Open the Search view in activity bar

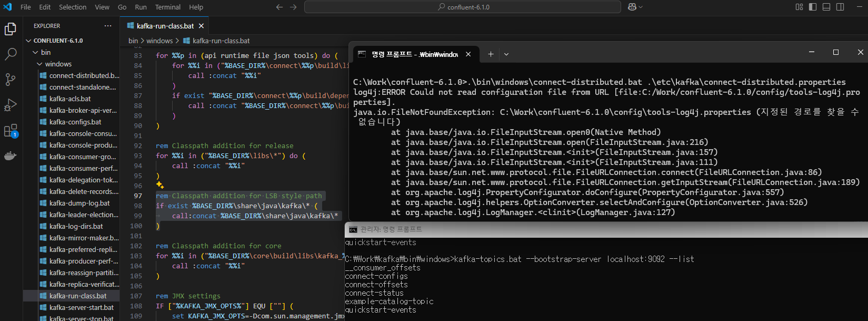pos(11,54)
